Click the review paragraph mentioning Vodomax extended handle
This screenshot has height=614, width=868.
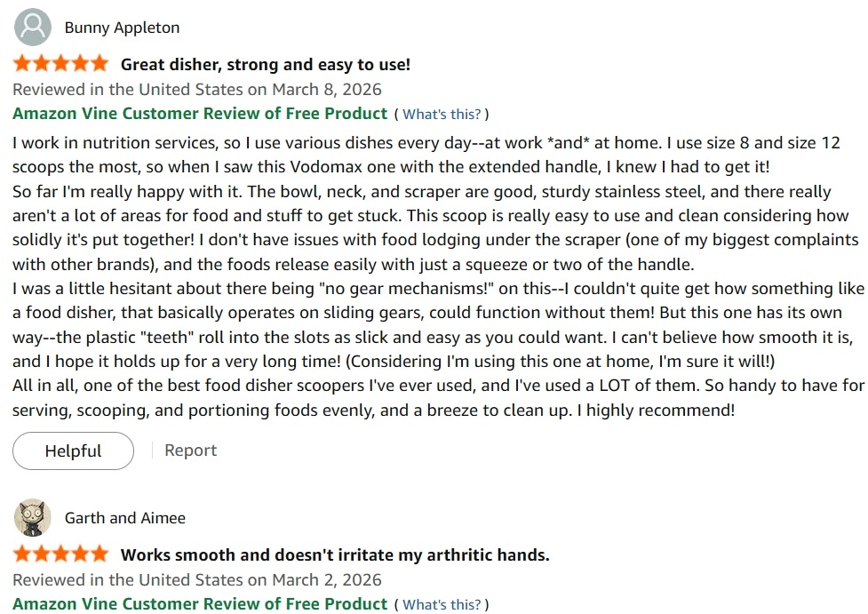point(426,155)
